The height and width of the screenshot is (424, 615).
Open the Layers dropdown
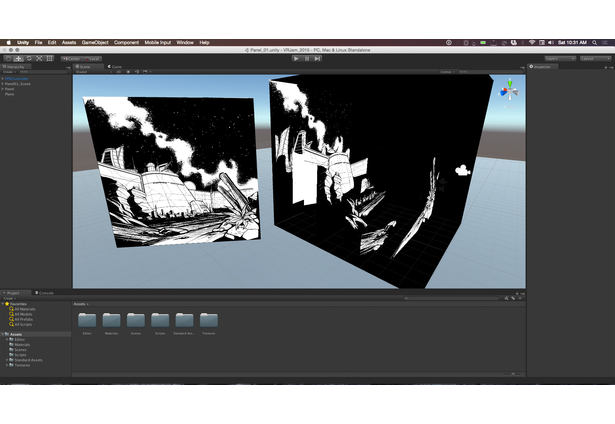point(560,58)
